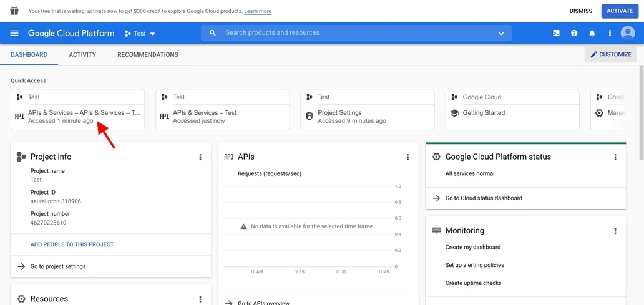Open Resources card options menu

click(x=200, y=299)
